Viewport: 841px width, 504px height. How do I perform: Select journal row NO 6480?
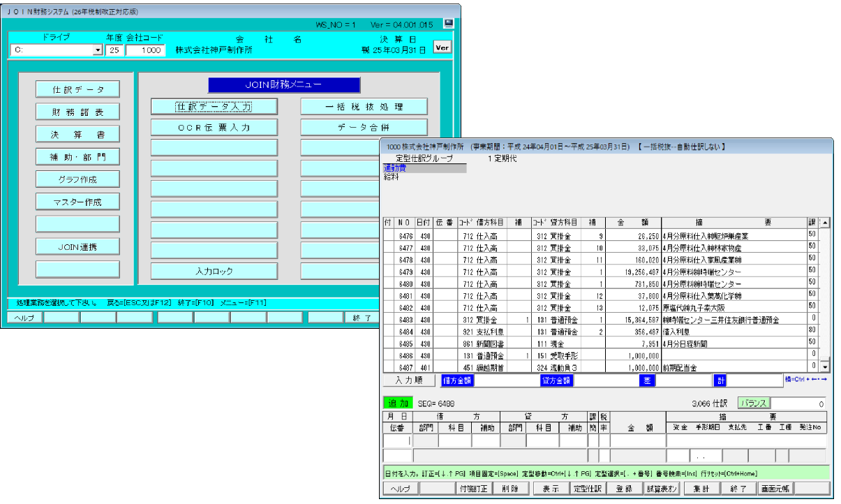coord(600,283)
